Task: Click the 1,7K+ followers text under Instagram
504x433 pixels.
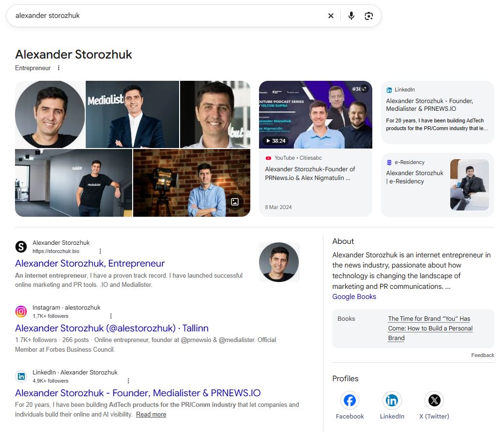Action: point(50,316)
